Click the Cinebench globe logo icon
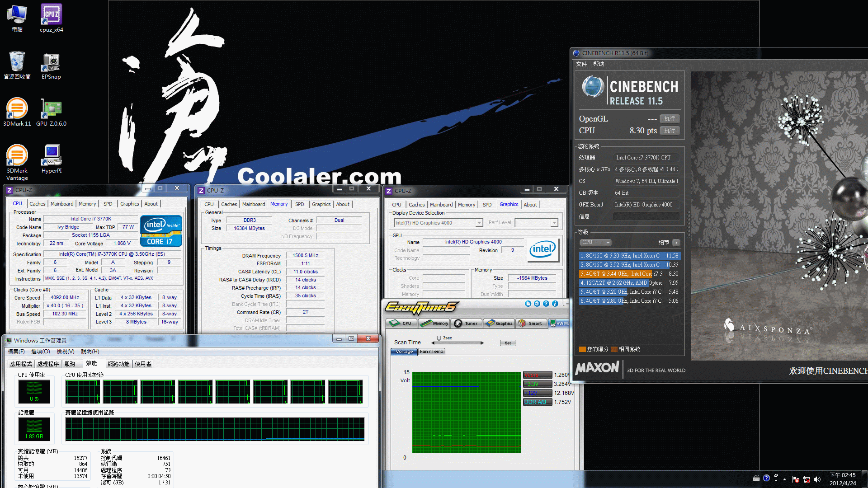This screenshot has height=488, width=868. (593, 87)
